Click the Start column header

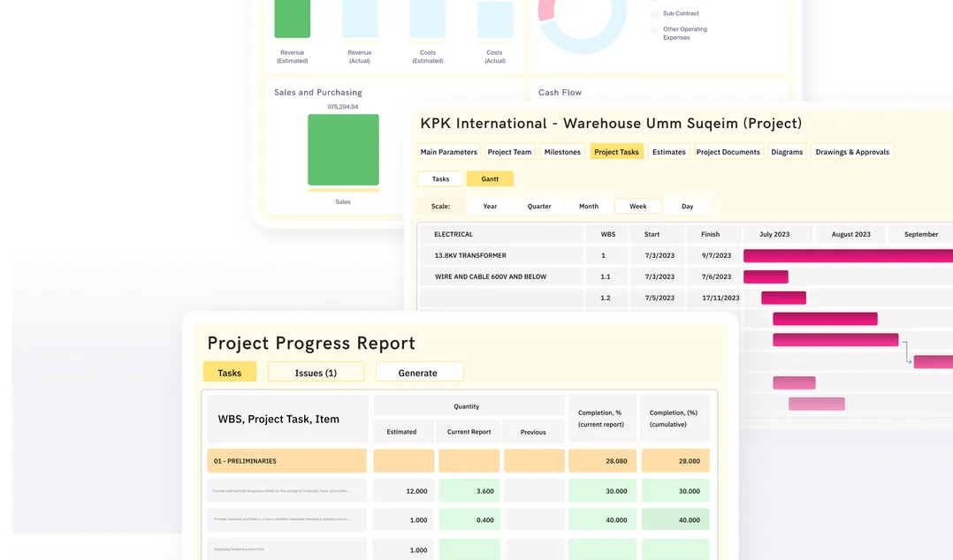tap(656, 234)
